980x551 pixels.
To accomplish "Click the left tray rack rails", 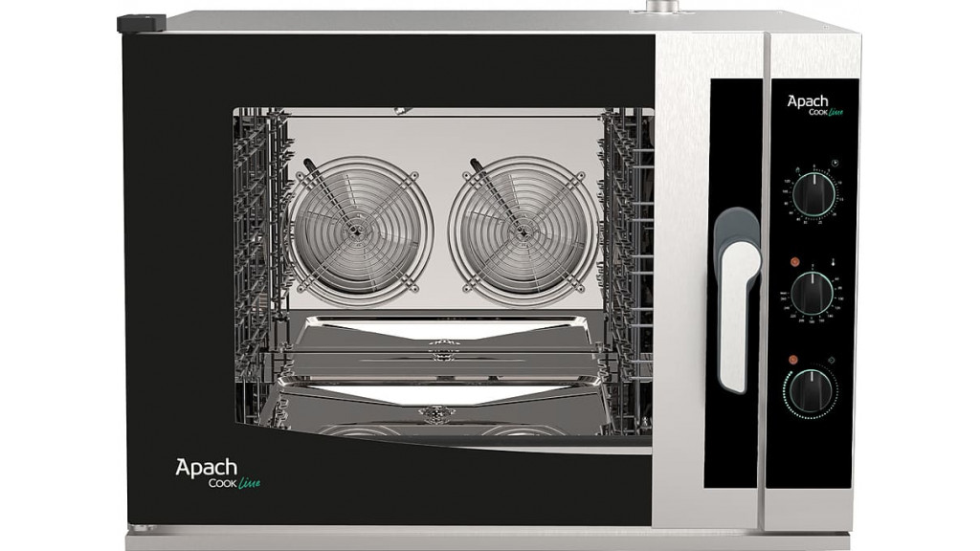I will click(260, 239).
